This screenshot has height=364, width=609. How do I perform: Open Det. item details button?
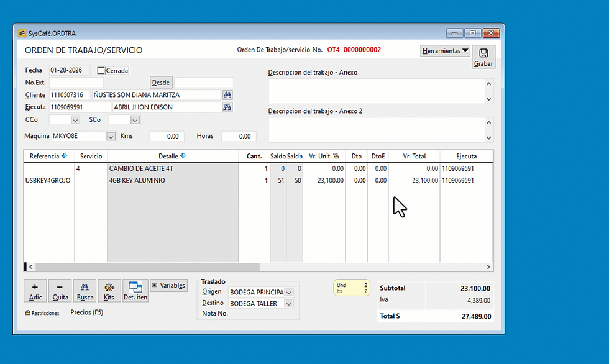pyautogui.click(x=135, y=290)
